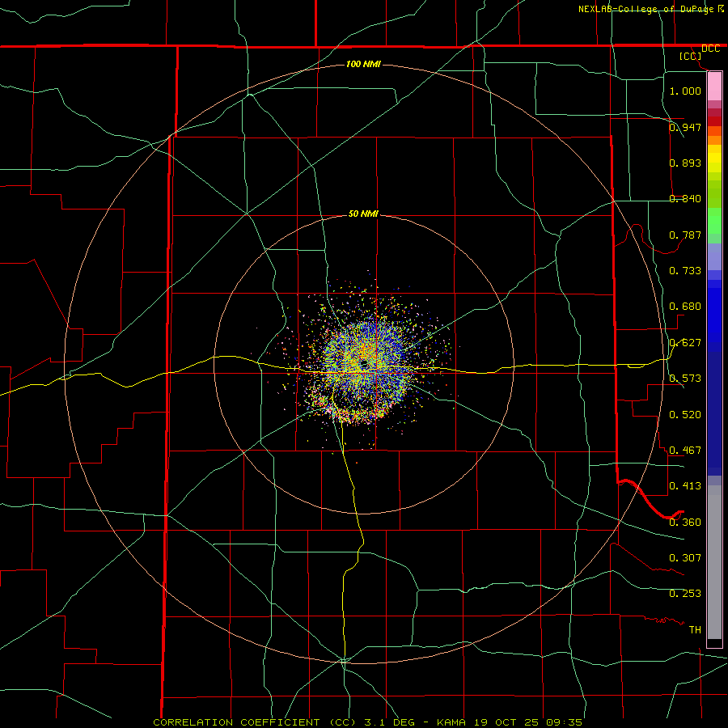Click the 19 OCT 25 09:35 timestamp
The width and height of the screenshot is (728, 728).
(x=528, y=722)
